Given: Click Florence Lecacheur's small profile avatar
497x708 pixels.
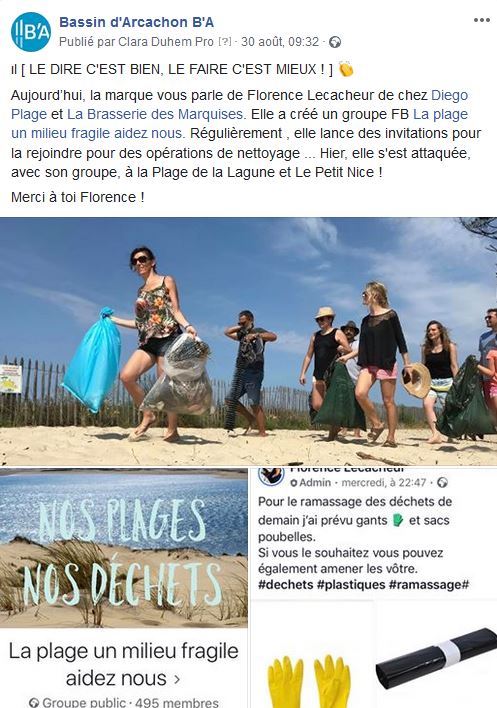Looking at the screenshot, I should pos(271,477).
